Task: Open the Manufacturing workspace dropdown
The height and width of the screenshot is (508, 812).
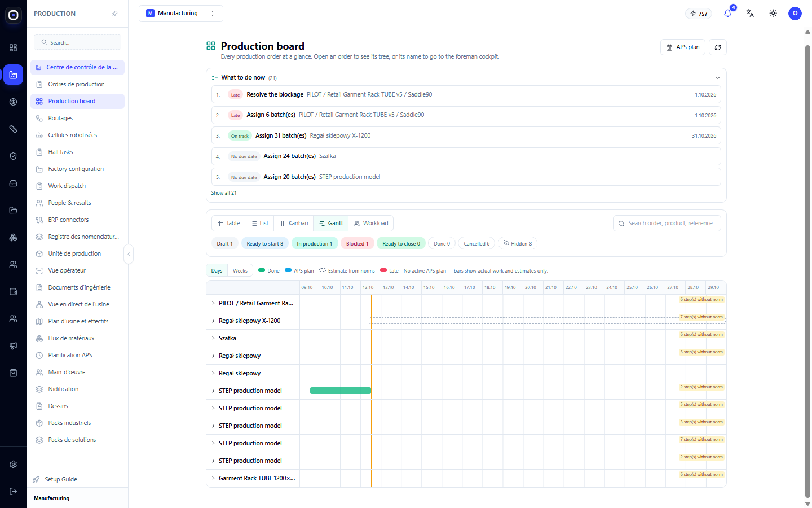Action: [181, 14]
